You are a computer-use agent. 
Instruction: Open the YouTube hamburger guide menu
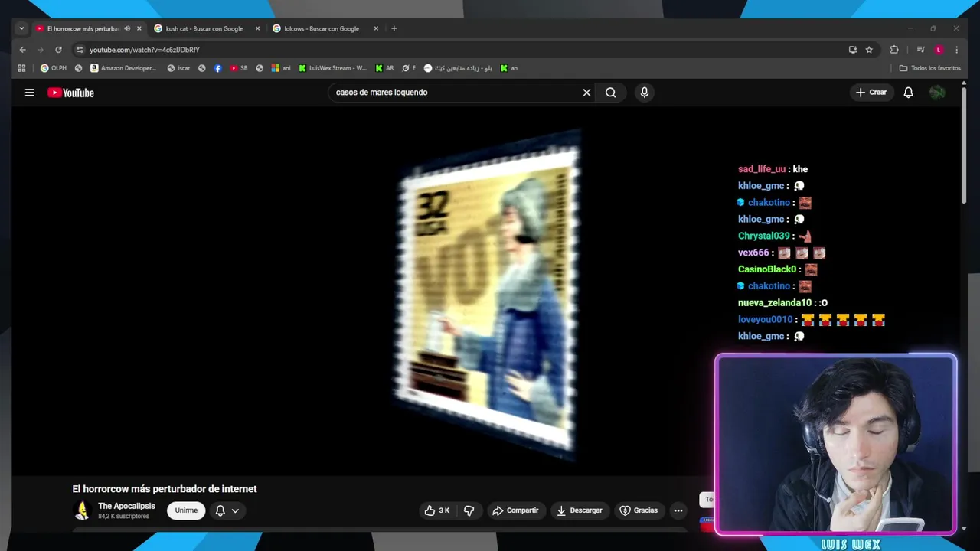[29, 93]
